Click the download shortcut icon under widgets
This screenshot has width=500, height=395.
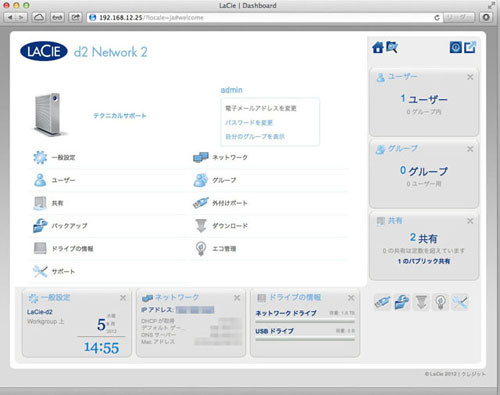[x=421, y=302]
